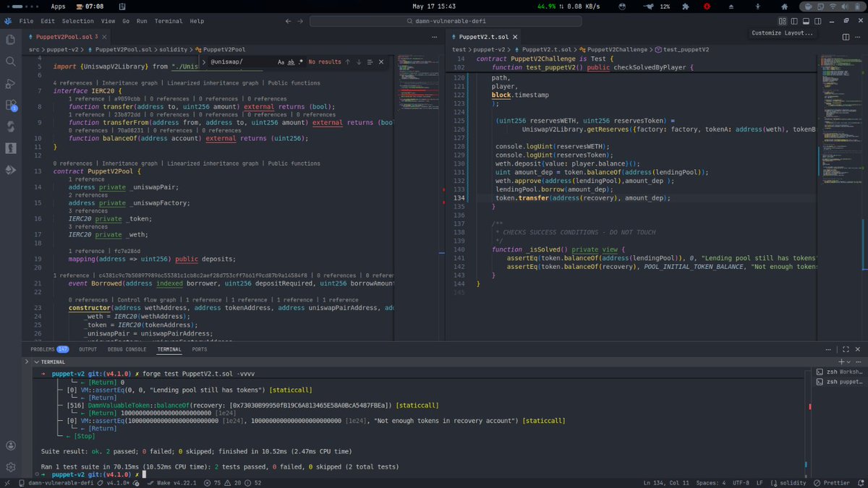The image size is (868, 488).
Task: Click breadcrumb src in left editor
Action: pyautogui.click(x=34, y=49)
